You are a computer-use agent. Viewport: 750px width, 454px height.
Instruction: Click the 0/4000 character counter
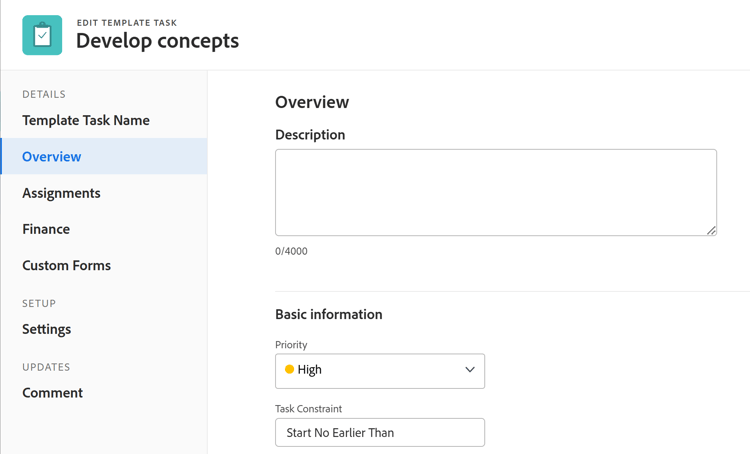click(x=291, y=251)
